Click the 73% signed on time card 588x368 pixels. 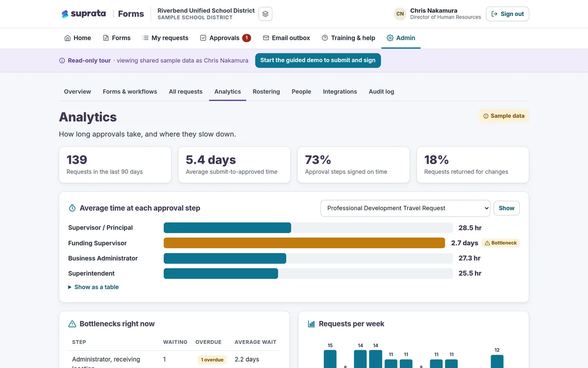pyautogui.click(x=353, y=165)
